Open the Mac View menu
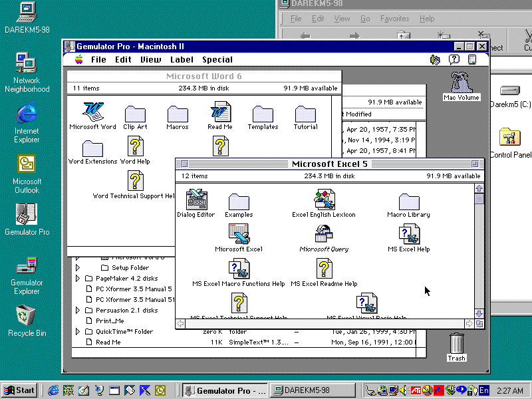Viewport: 532px width, 399px height. coord(151,60)
